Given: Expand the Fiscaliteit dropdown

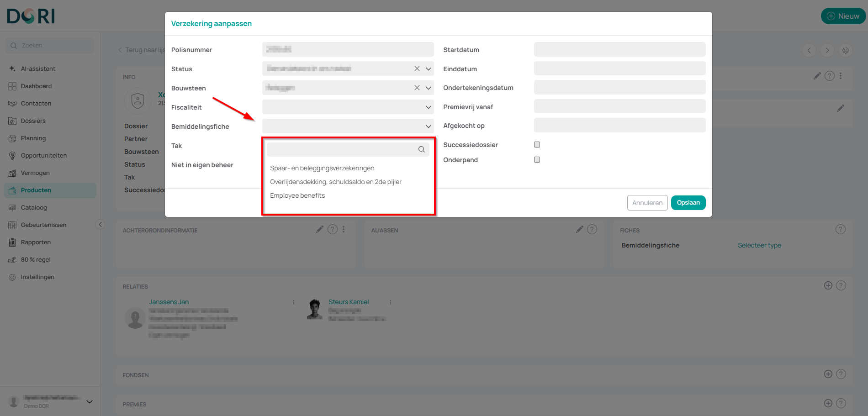Looking at the screenshot, I should [x=428, y=107].
